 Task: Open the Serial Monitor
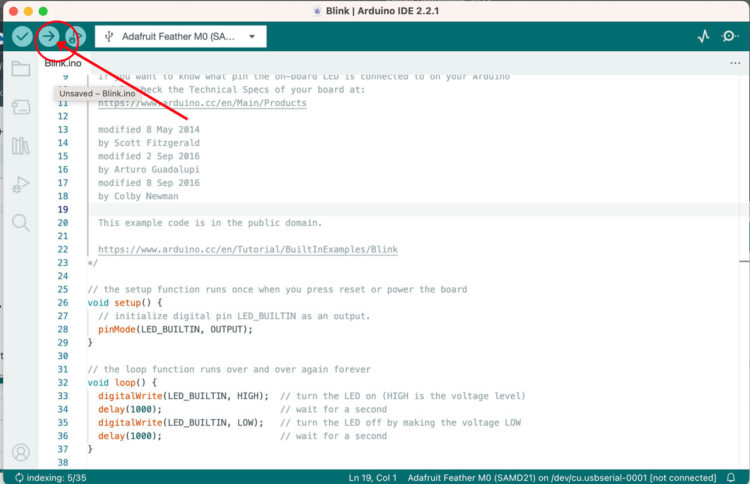pyautogui.click(x=730, y=36)
